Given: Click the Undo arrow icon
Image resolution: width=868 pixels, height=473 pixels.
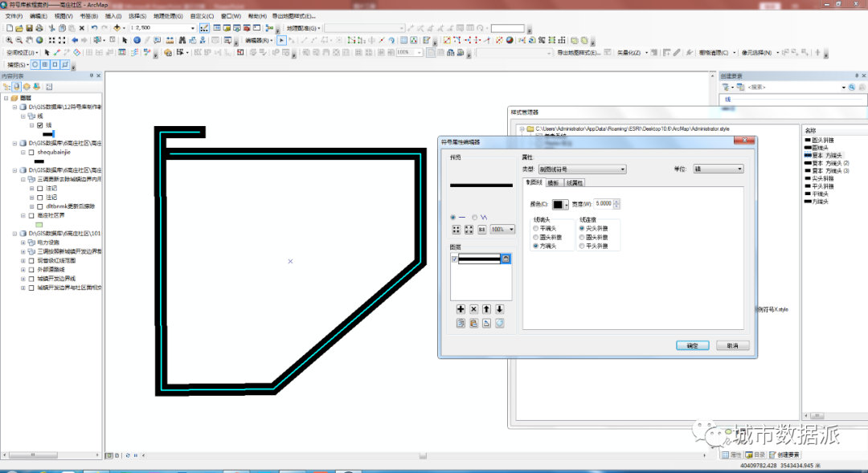Looking at the screenshot, I should [94, 27].
